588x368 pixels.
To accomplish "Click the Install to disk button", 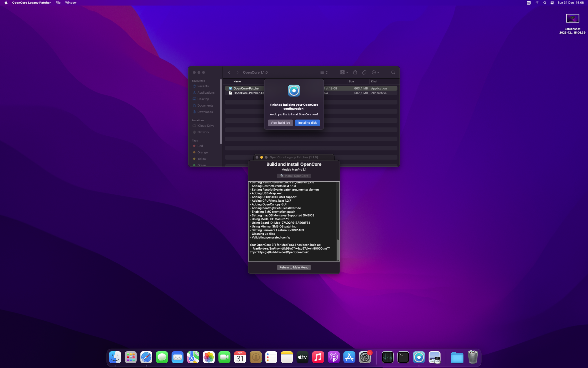I will coord(307,123).
